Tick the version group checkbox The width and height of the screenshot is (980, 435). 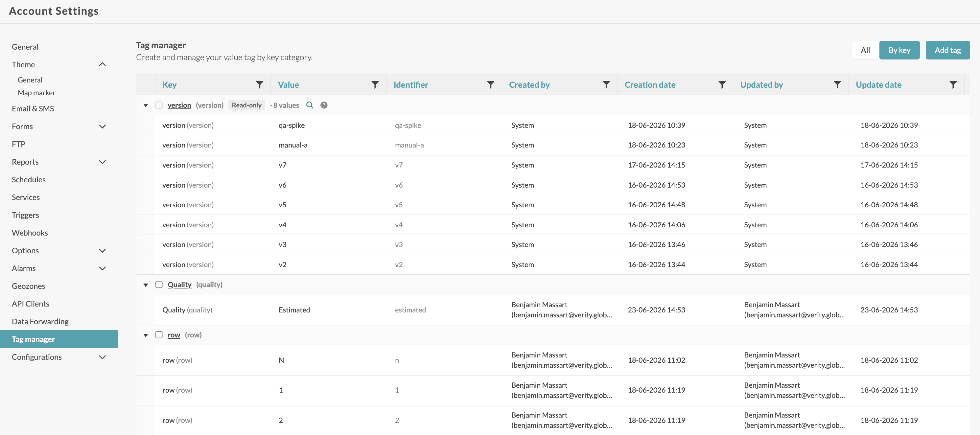click(x=159, y=105)
